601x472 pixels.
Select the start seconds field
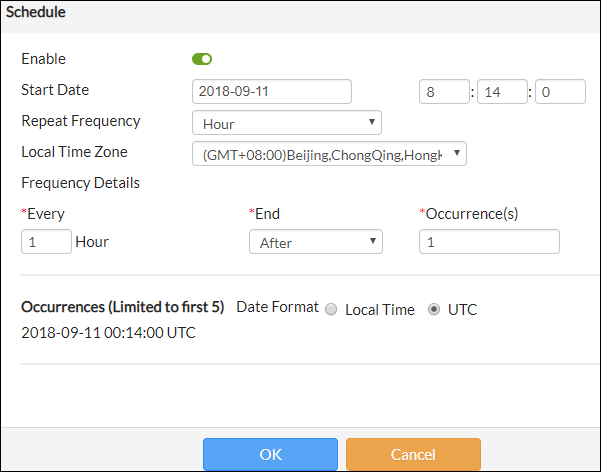pos(560,92)
